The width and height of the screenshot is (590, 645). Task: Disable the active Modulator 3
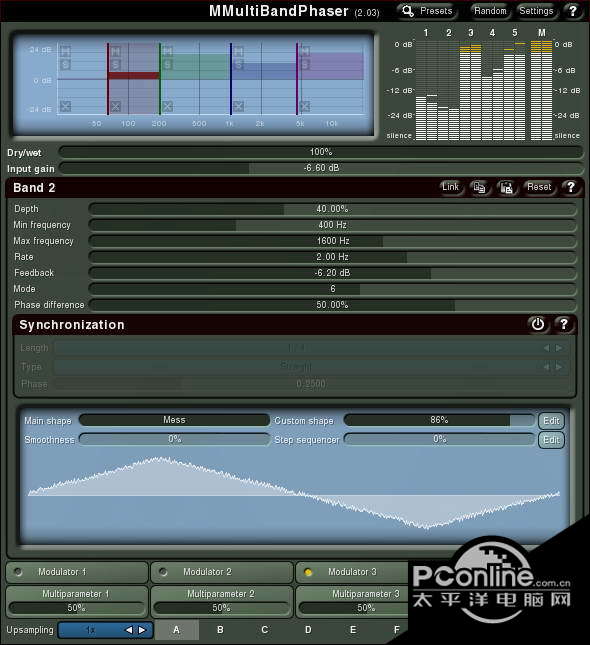click(x=308, y=572)
